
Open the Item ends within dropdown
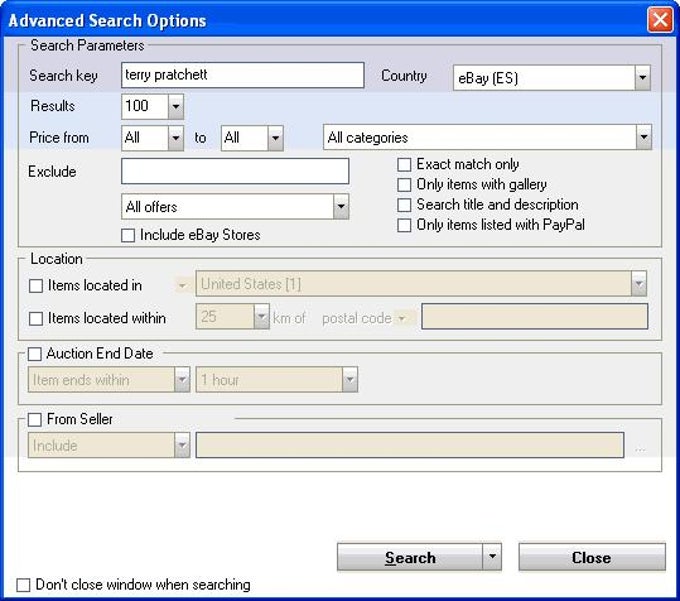182,380
